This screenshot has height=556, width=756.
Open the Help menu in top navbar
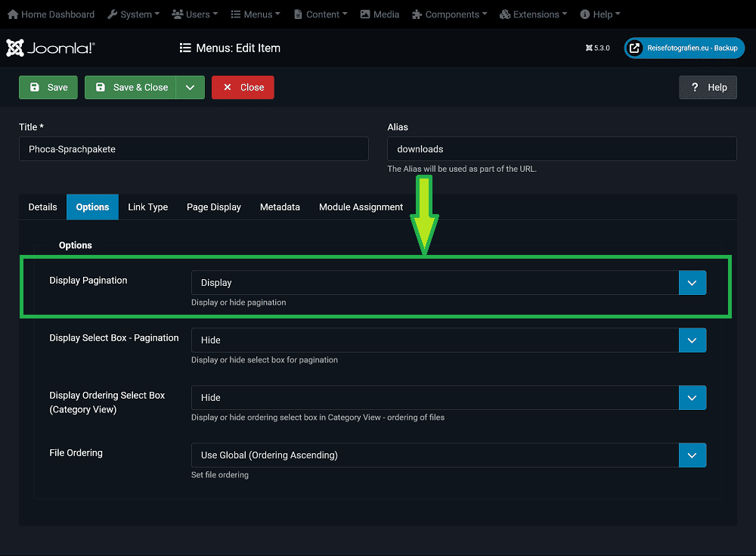[600, 14]
